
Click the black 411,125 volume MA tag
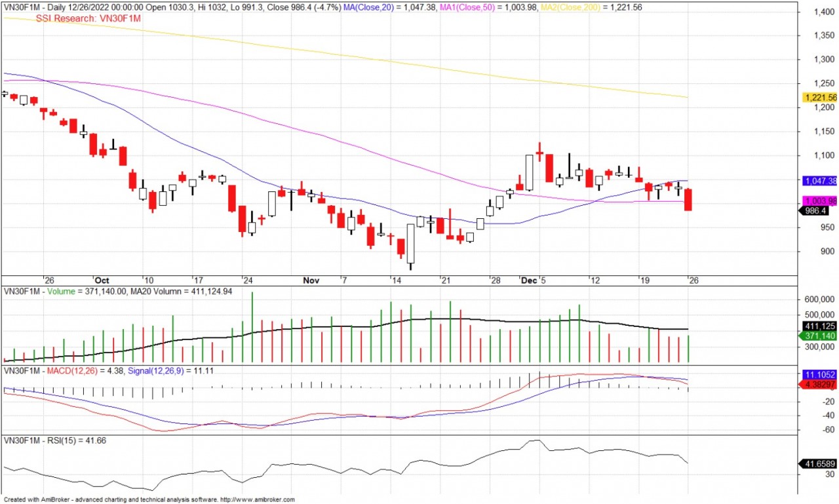coord(819,326)
